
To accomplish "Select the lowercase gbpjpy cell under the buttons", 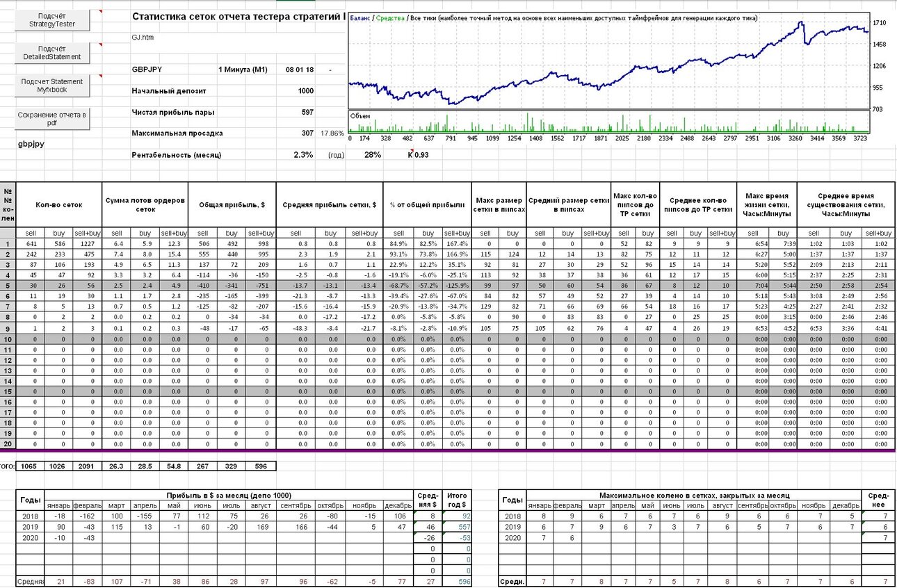I will 33,145.
